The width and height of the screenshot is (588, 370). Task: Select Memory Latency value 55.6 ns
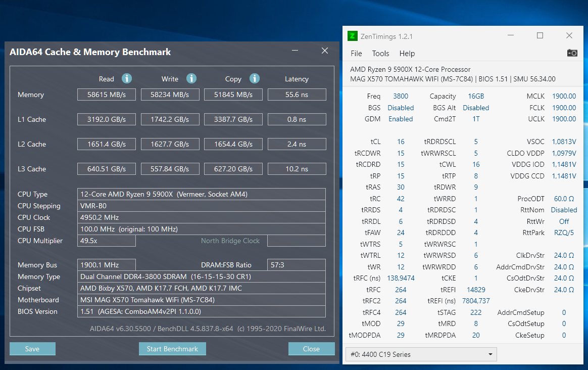coord(297,95)
